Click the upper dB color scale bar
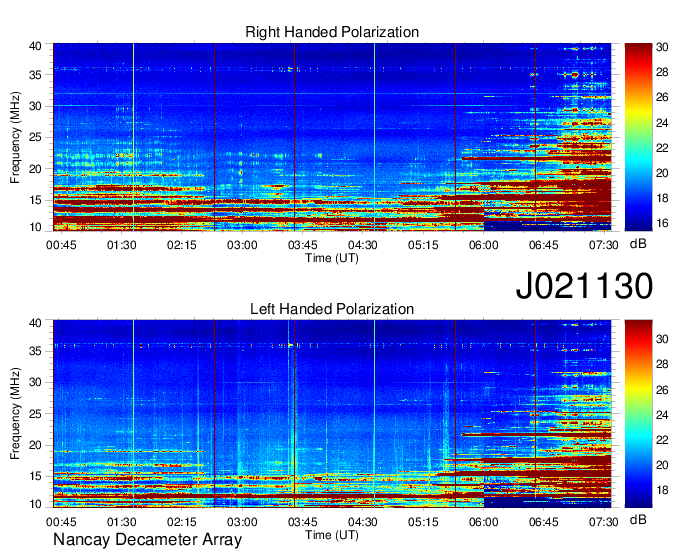Image resolution: width=680 pixels, height=552 pixels. 638,137
